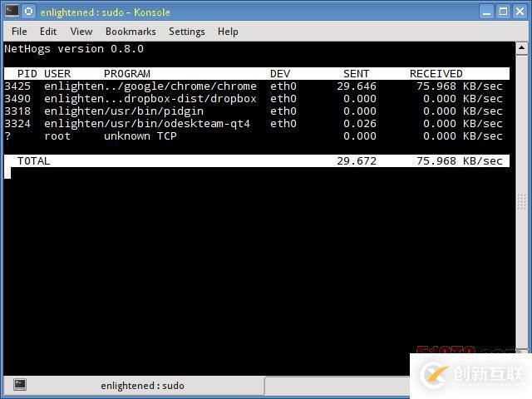
Task: Click the pin icon in title bar
Action: point(29,12)
